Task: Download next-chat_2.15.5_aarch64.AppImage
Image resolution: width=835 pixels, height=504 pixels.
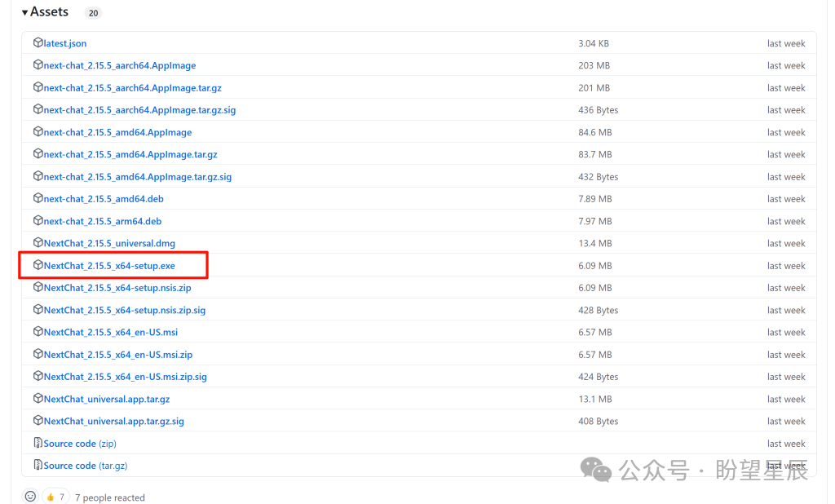Action: tap(120, 65)
